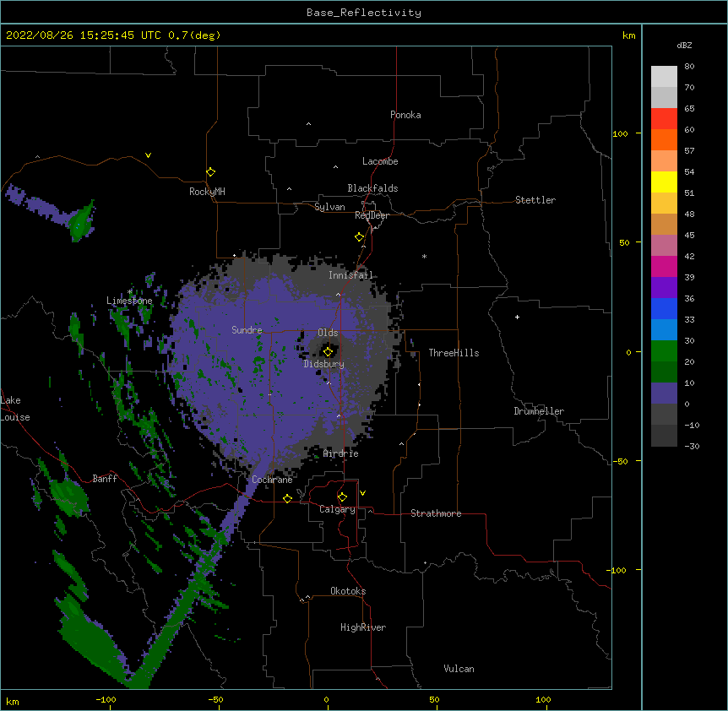The width and height of the screenshot is (728, 711).
Task: Click the white caret marker west of Ponoka
Action: (x=308, y=124)
